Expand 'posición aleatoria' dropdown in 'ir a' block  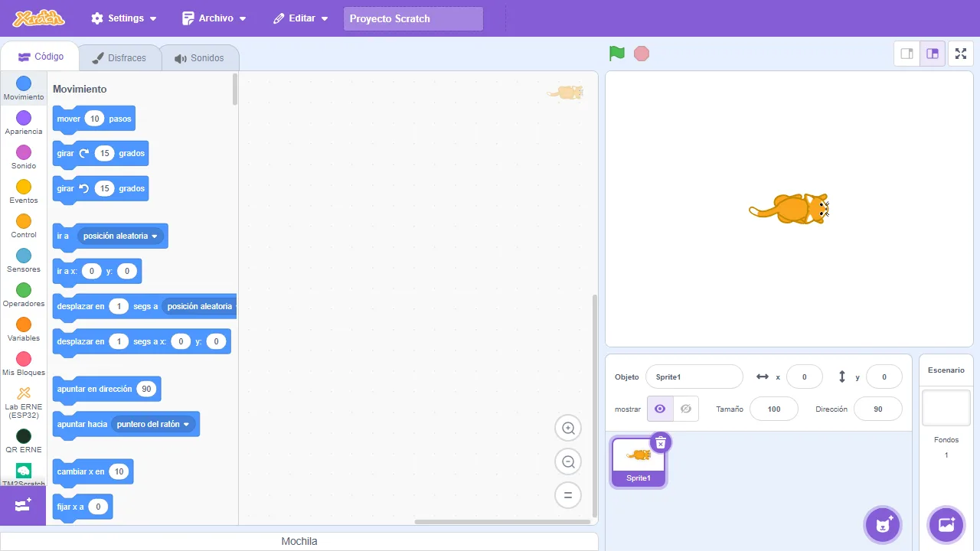click(x=121, y=236)
